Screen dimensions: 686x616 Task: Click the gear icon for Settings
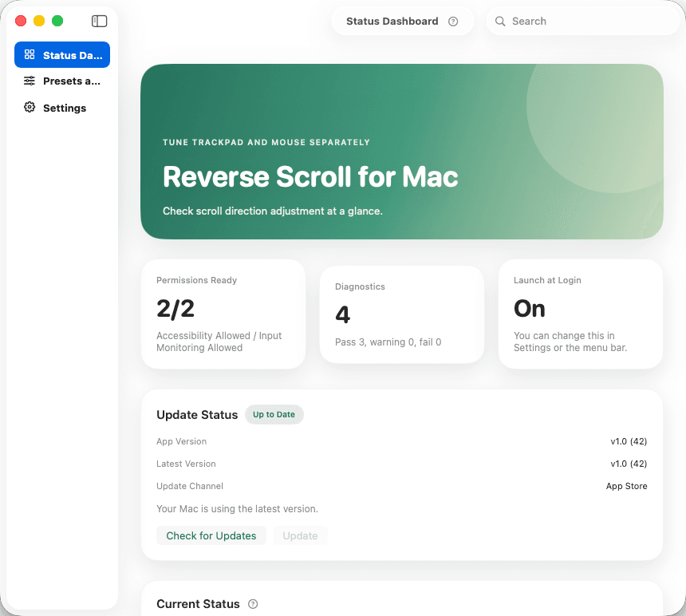[30, 107]
